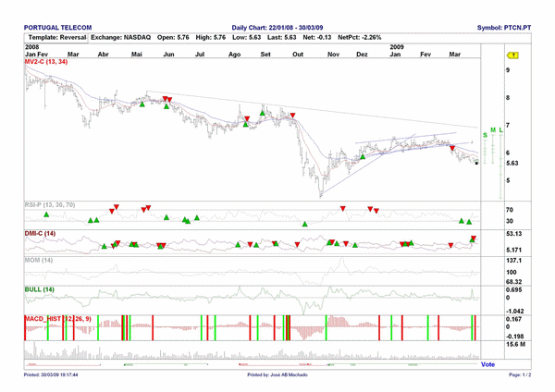Click the Low: 5.63 value
Screen dimensions: 555x392
[x=247, y=38]
